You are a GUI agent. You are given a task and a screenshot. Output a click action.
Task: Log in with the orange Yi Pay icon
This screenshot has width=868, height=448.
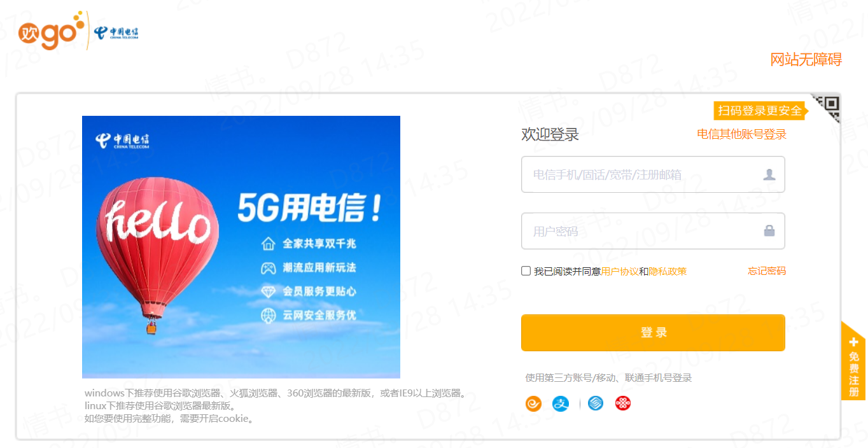coord(533,403)
